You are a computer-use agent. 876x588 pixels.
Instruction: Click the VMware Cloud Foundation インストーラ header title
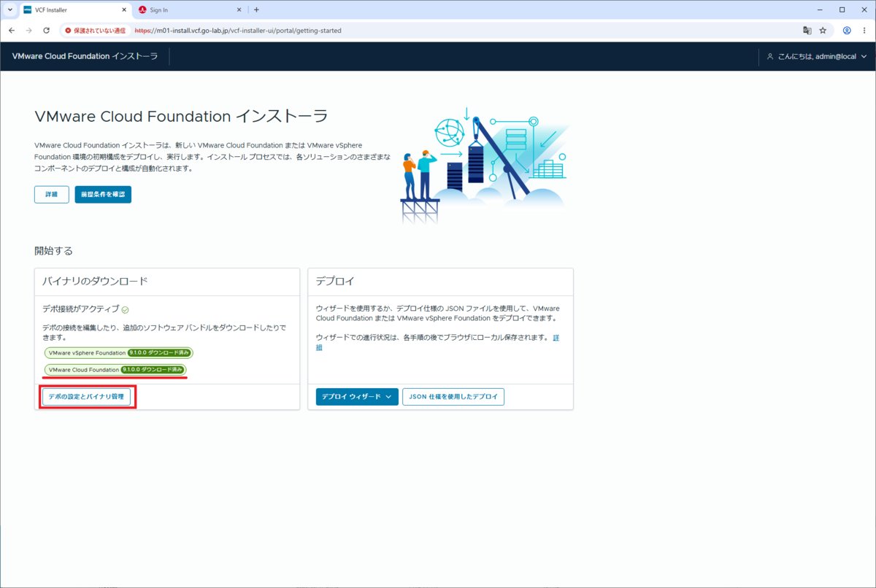(85, 56)
